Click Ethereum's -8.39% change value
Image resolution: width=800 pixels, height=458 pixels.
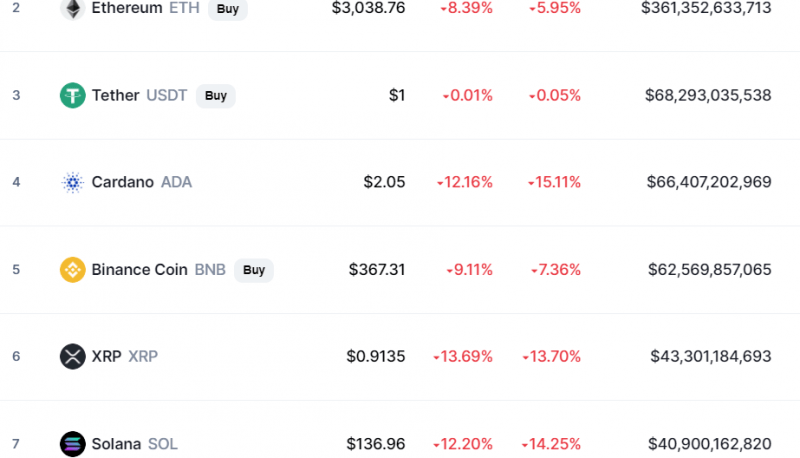(466, 8)
